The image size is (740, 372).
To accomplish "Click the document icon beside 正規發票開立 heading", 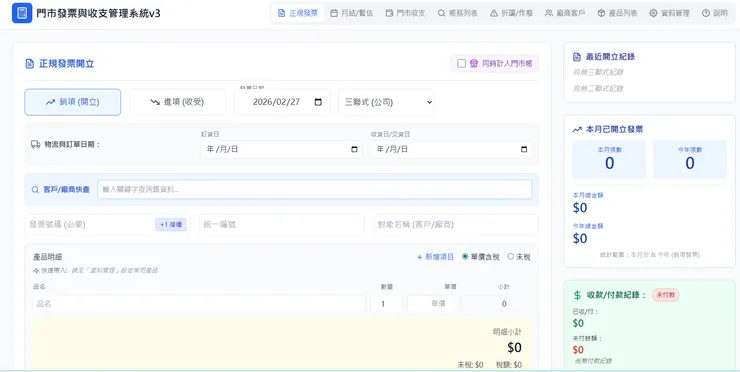I will pyautogui.click(x=30, y=64).
